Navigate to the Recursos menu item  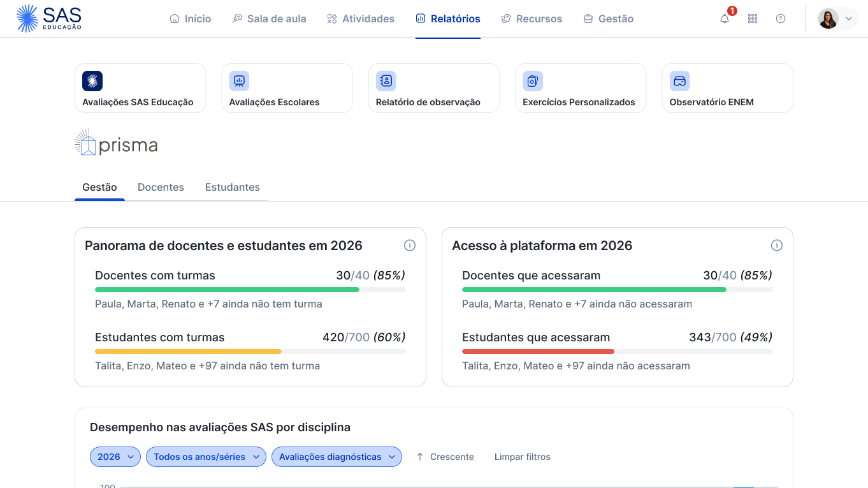[x=532, y=18]
